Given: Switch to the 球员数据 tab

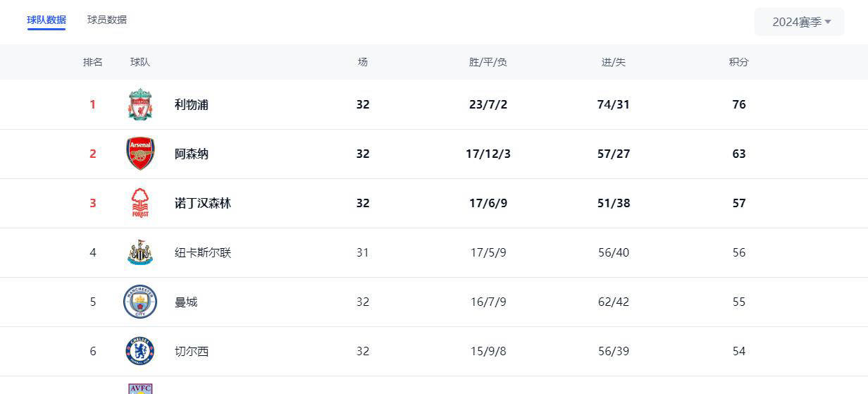Looking at the screenshot, I should click(x=107, y=20).
